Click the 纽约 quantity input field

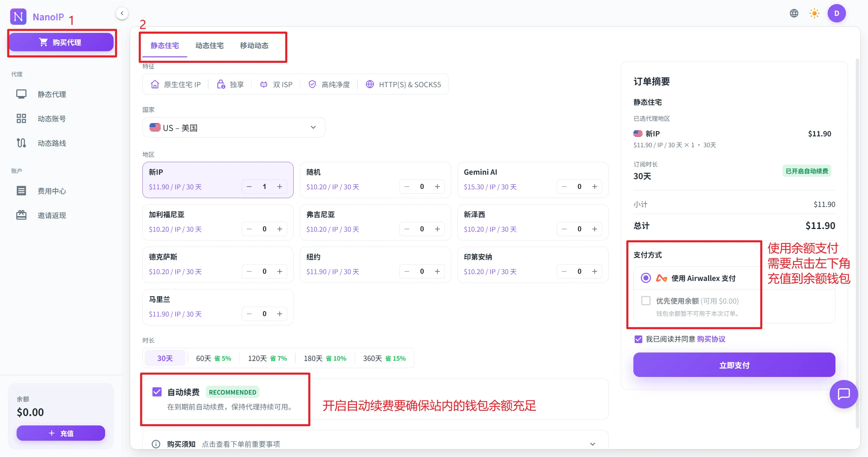tap(422, 271)
